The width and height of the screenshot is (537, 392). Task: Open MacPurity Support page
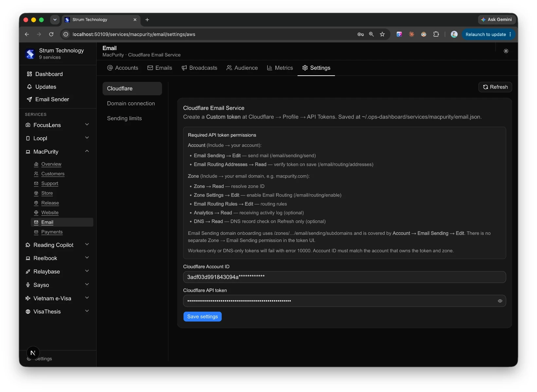pos(62,183)
